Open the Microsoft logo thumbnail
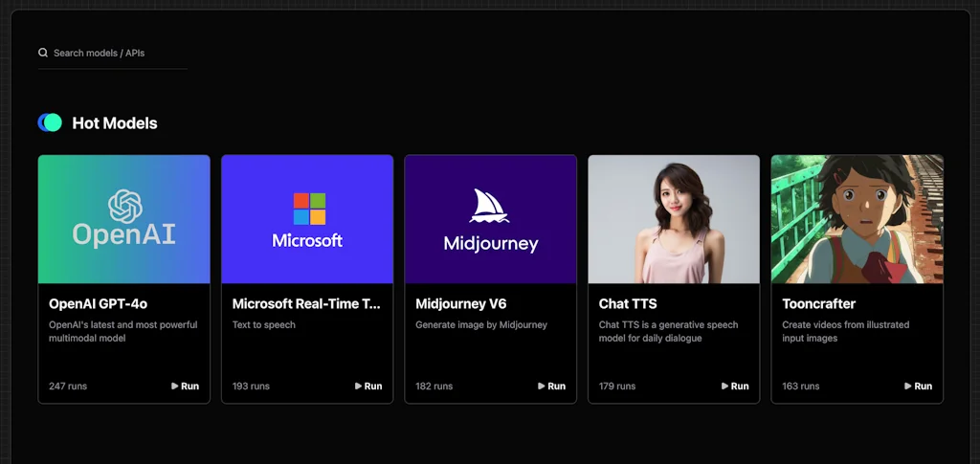The width and height of the screenshot is (980, 464). [307, 219]
